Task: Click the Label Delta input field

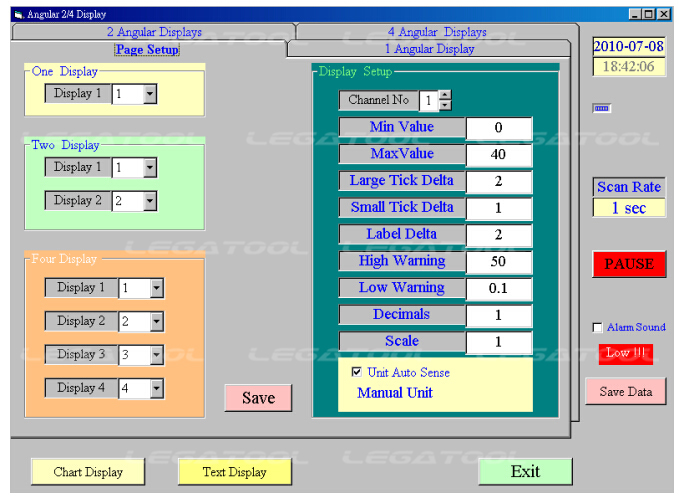Action: 498,235
